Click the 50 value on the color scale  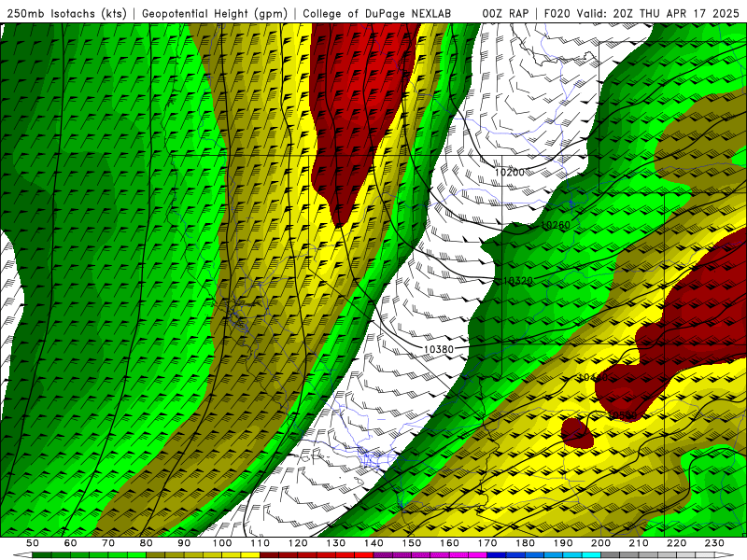click(x=33, y=543)
